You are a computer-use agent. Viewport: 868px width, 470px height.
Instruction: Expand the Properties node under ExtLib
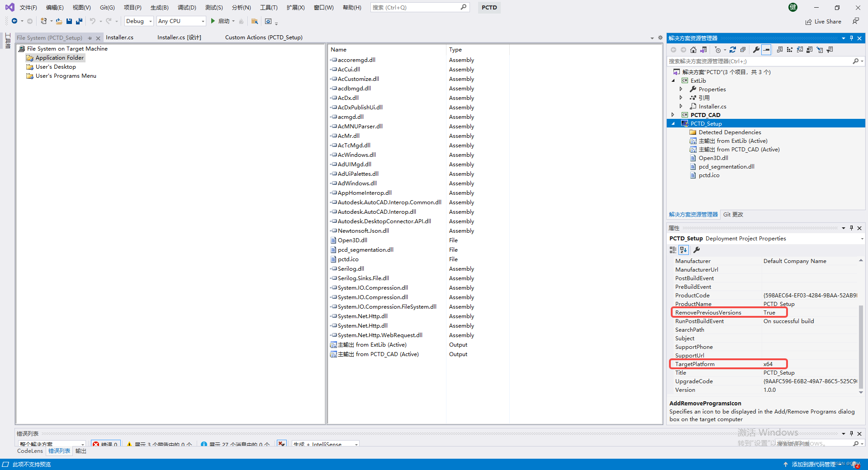[681, 89]
